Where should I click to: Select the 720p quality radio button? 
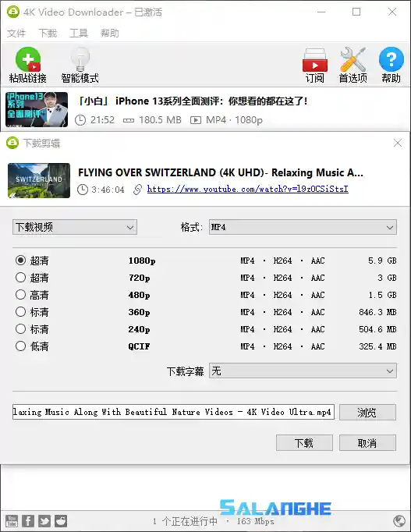coord(21,278)
